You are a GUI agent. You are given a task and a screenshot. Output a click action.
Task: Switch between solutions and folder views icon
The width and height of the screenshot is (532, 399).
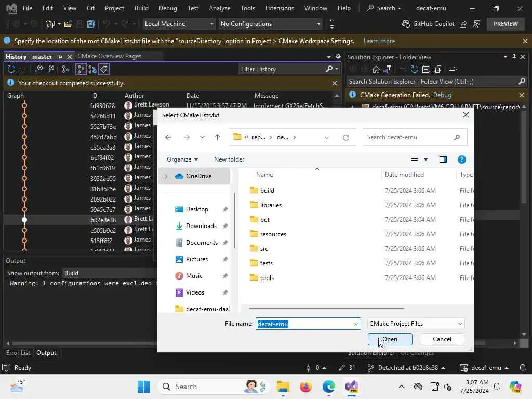388,69
